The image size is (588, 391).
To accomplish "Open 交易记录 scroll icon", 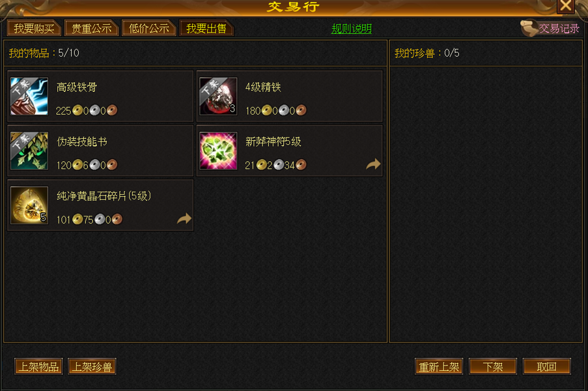I will (x=529, y=28).
